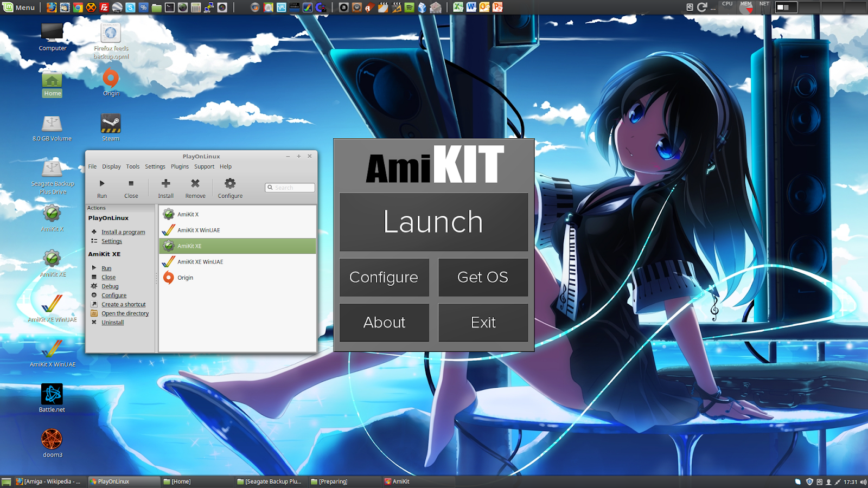Select Origin in the program list
The height and width of the screenshot is (488, 868).
pos(238,277)
